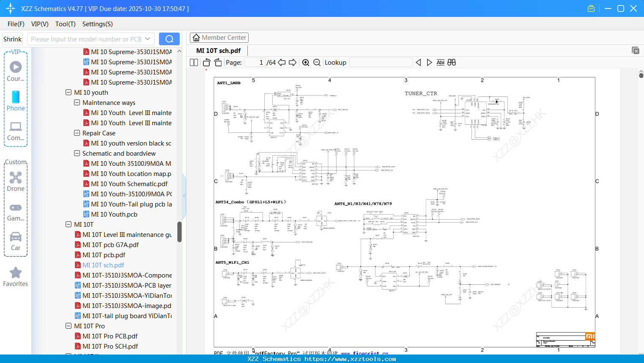The width and height of the screenshot is (644, 363).
Task: Select the Phone category
Action: 16,101
